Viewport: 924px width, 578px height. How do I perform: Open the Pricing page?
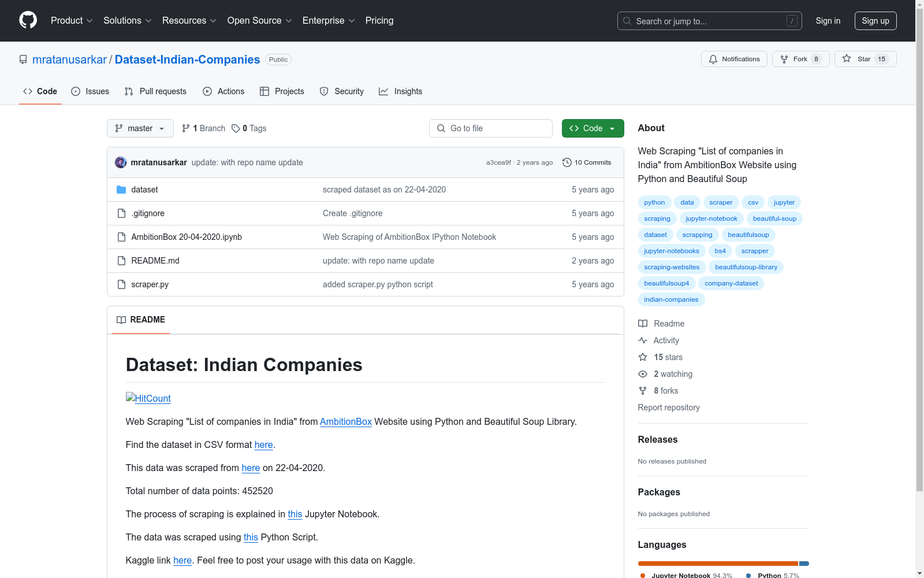pyautogui.click(x=379, y=20)
